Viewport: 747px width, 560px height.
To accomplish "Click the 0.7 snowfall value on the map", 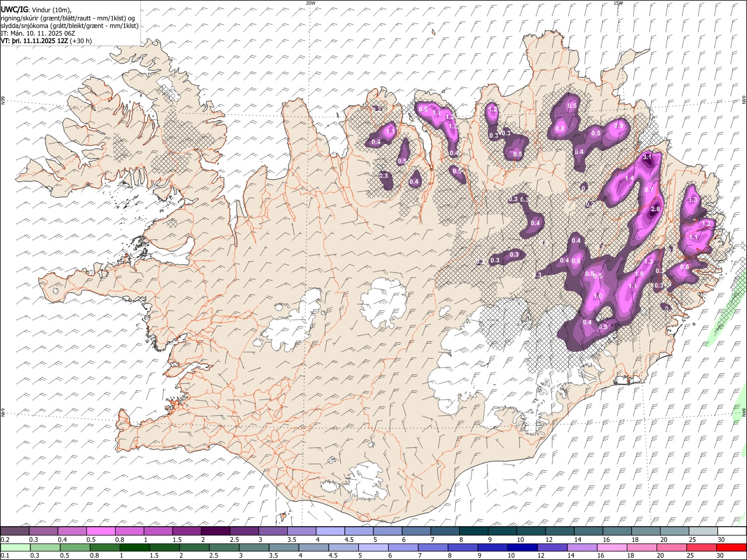I will (x=648, y=190).
